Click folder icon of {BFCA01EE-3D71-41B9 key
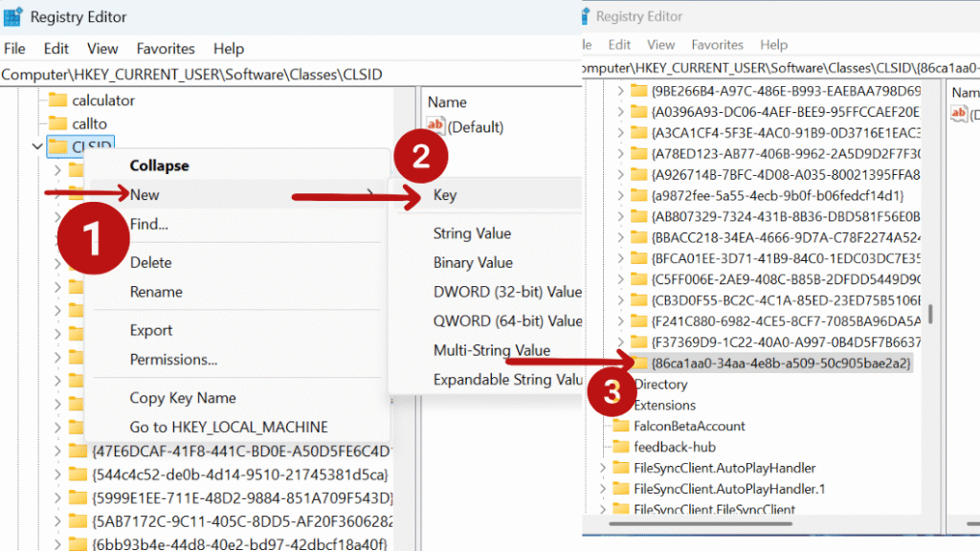Image resolution: width=980 pixels, height=551 pixels. point(638,258)
